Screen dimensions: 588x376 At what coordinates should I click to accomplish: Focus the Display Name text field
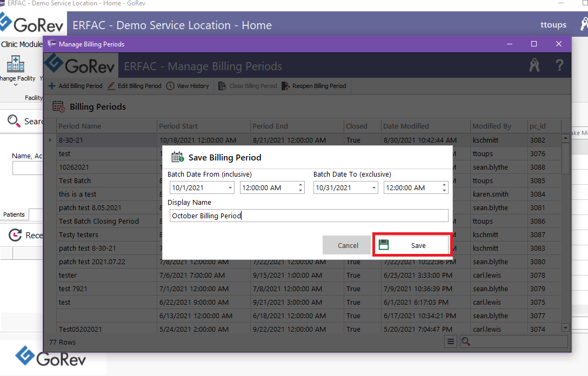tap(309, 216)
